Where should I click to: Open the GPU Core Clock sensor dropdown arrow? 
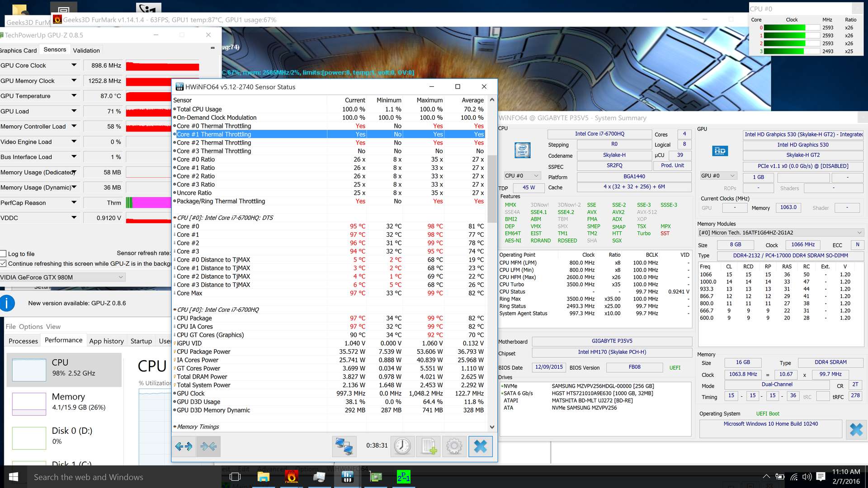[x=74, y=66]
